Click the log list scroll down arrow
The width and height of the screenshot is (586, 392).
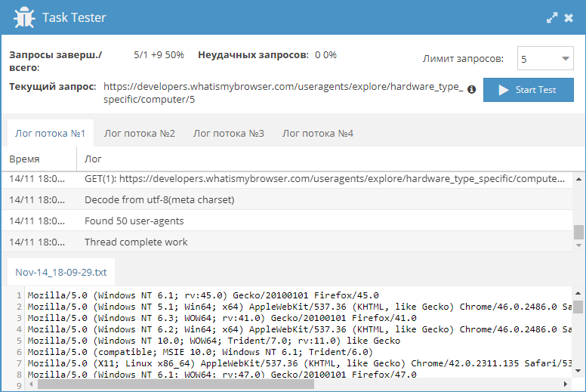(x=578, y=245)
